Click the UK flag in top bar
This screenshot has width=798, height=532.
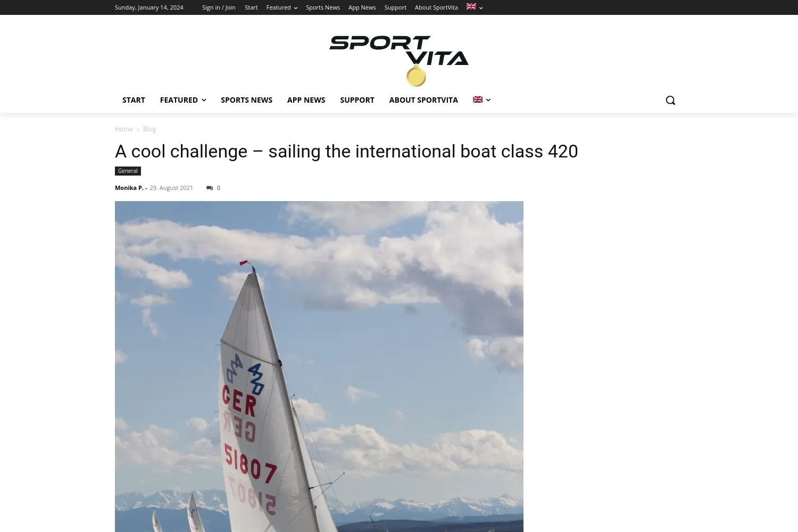point(471,6)
